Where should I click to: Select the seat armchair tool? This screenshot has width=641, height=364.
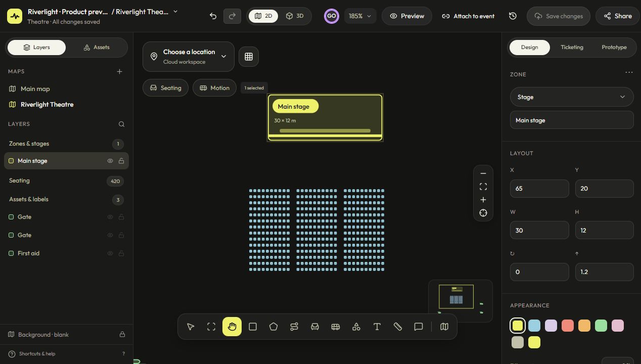[315, 327]
